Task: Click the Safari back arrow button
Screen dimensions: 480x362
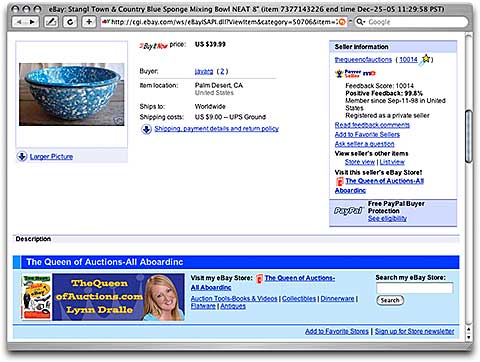Action: (x=19, y=22)
